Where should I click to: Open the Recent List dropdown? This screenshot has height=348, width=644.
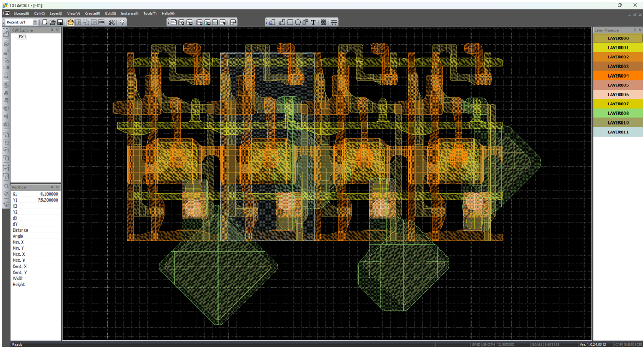(35, 22)
